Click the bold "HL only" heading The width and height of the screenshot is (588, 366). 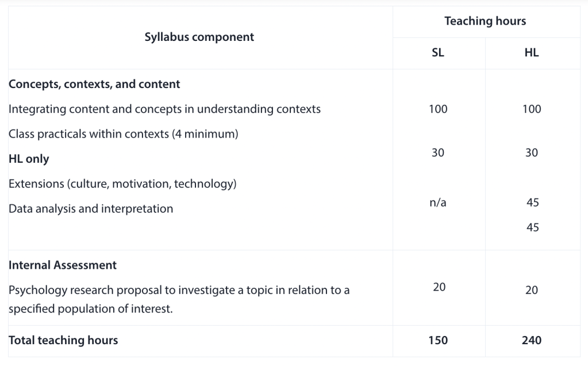point(29,159)
